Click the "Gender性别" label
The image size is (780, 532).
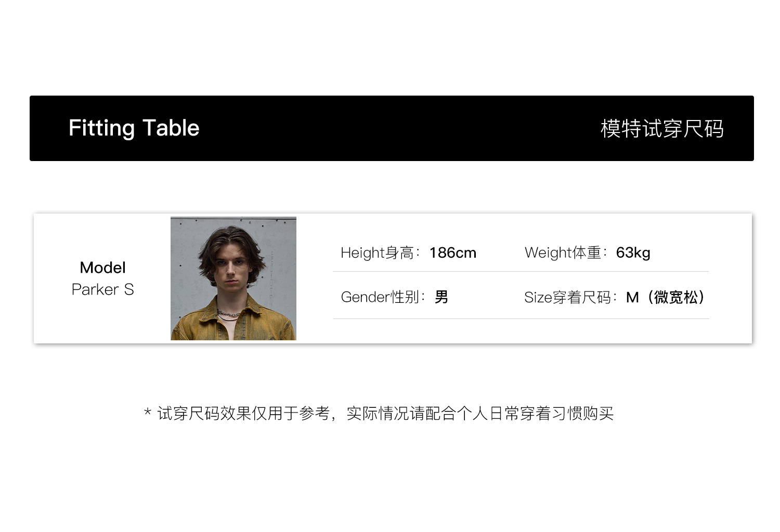point(380,297)
